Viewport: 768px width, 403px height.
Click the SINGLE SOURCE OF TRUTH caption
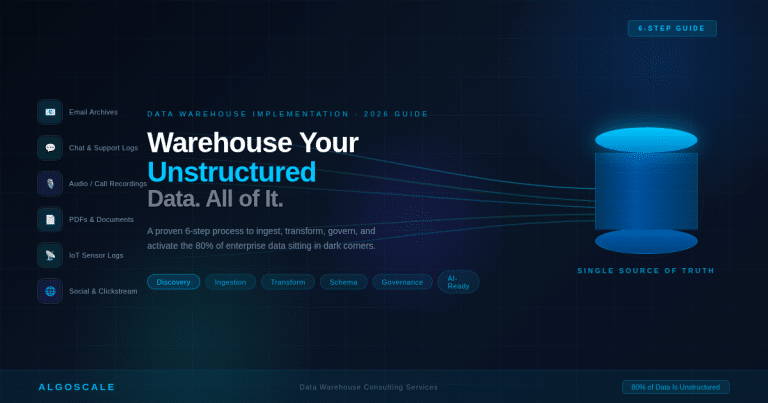646,270
